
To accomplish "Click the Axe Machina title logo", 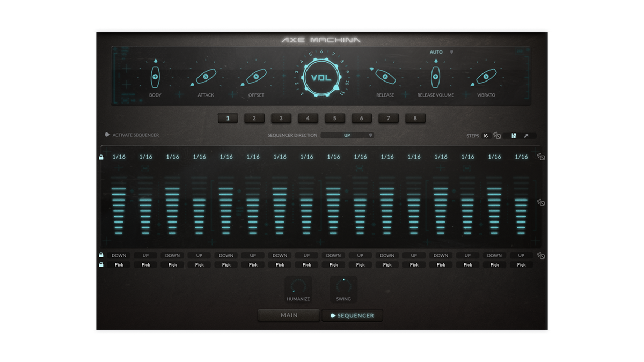I will pyautogui.click(x=321, y=40).
